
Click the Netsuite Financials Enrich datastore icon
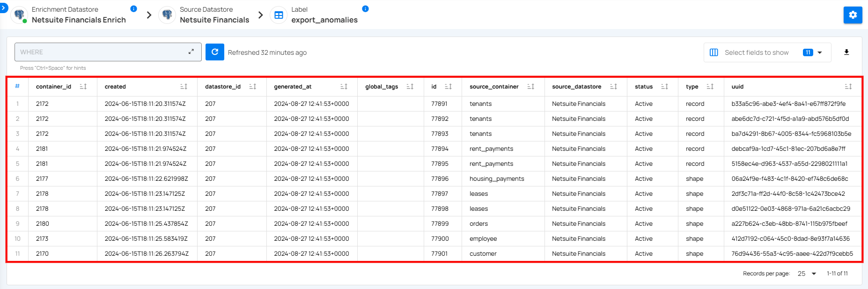[x=19, y=15]
